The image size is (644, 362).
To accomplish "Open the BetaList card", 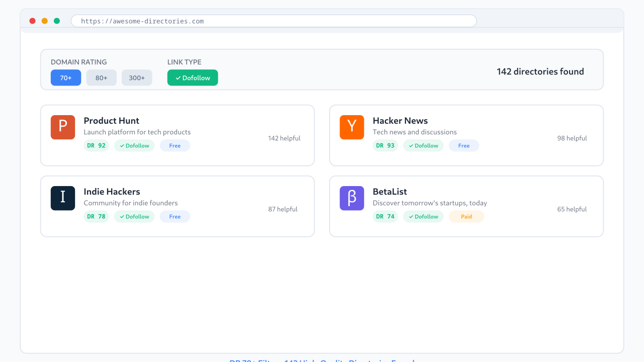I will click(x=466, y=206).
